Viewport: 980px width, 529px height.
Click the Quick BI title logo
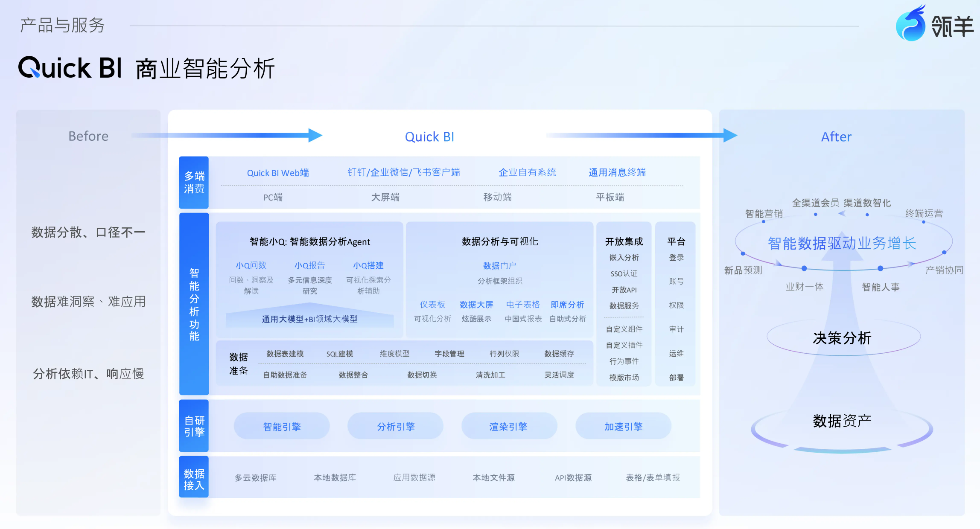(x=70, y=68)
